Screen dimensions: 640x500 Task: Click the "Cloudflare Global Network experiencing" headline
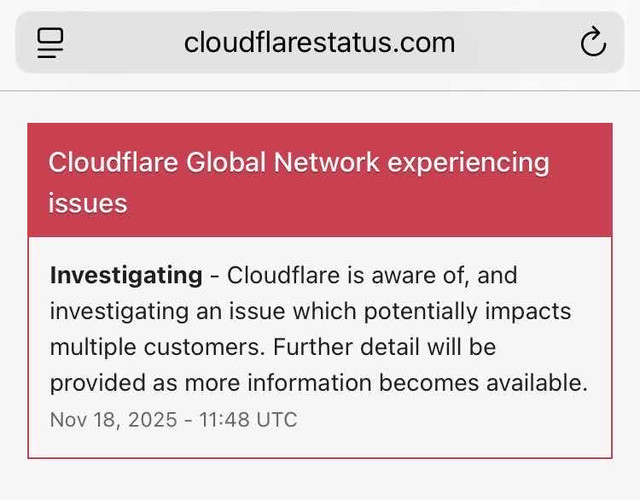coord(298,162)
